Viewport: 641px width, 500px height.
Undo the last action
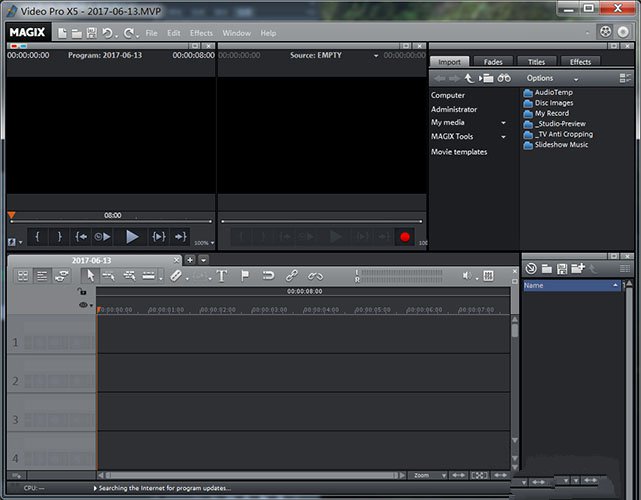[x=107, y=33]
